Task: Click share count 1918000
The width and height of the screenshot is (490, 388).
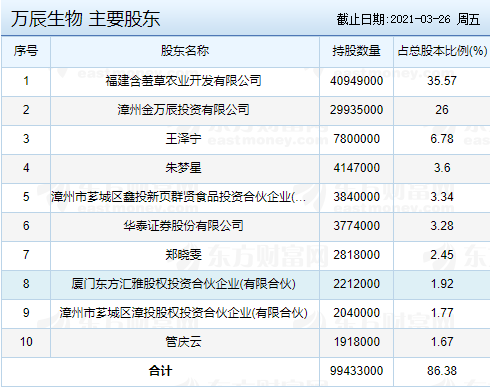Action: click(x=356, y=342)
